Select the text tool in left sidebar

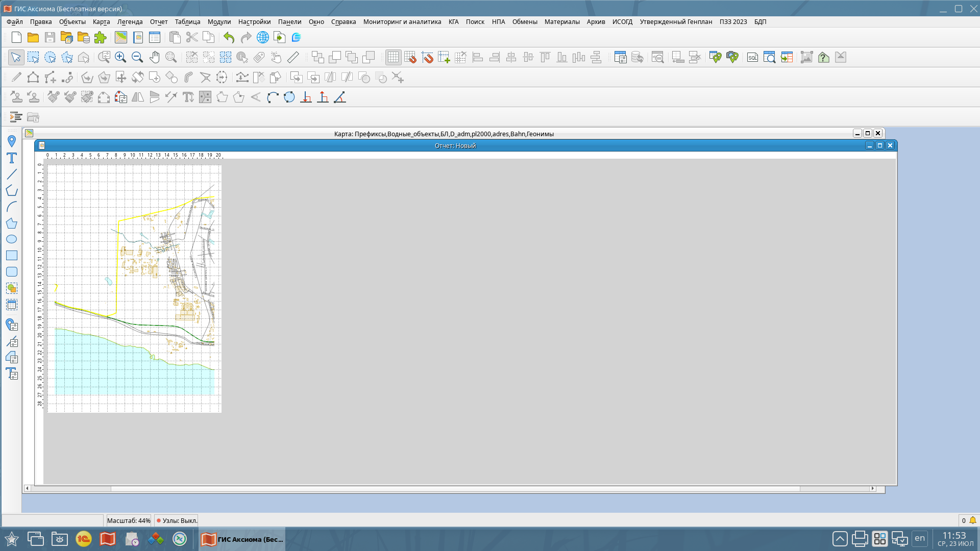coord(12,158)
